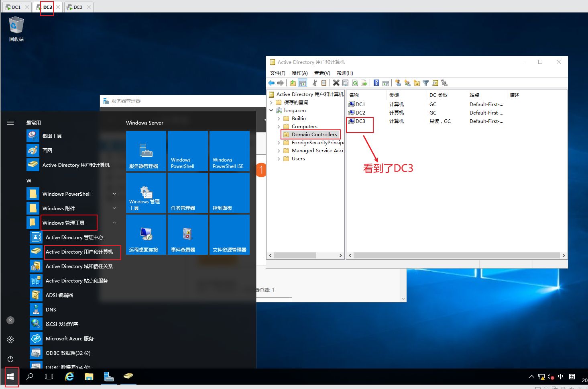Image resolution: width=588 pixels, height=389 pixels.
Task: Expand the Windows PowerShell folder group
Action: (114, 194)
